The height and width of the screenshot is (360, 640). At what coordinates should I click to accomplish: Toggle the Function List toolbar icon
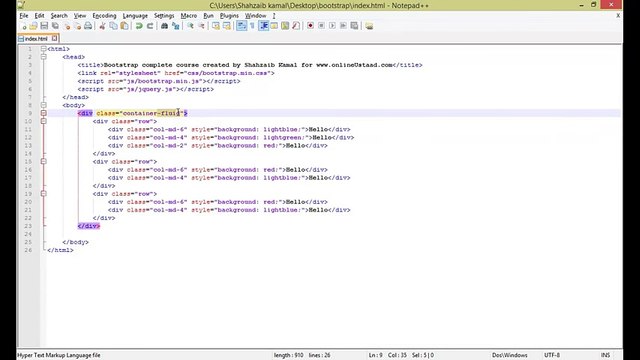pos(296,26)
